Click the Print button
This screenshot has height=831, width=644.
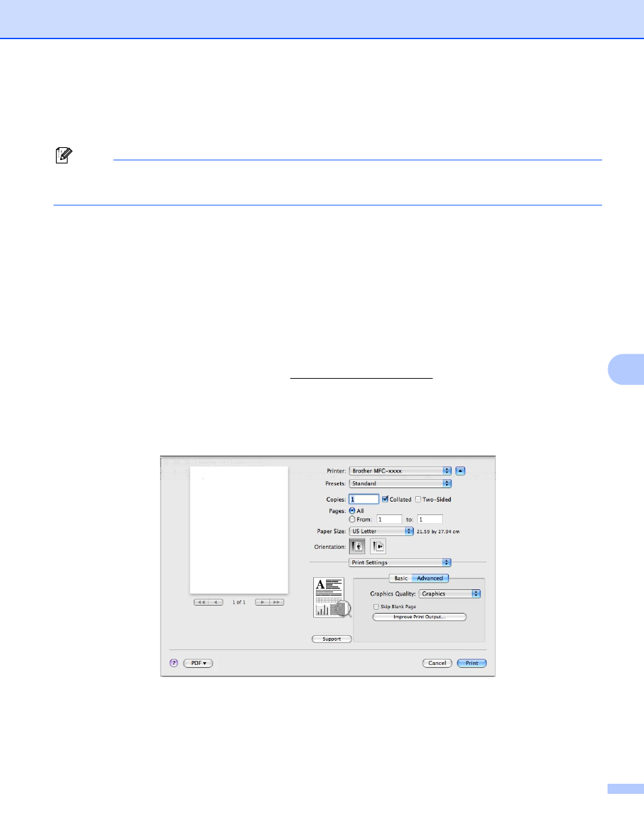[x=472, y=663]
